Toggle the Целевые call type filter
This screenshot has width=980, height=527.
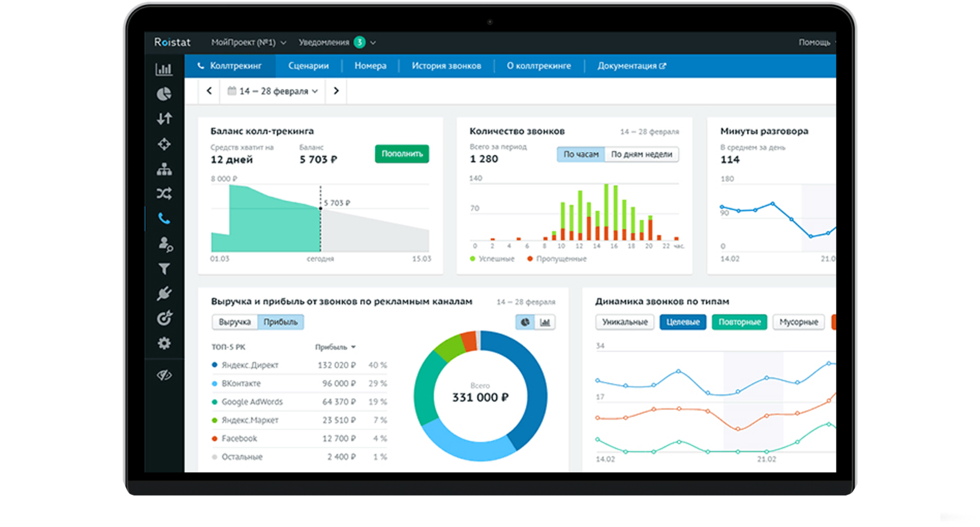point(683,322)
